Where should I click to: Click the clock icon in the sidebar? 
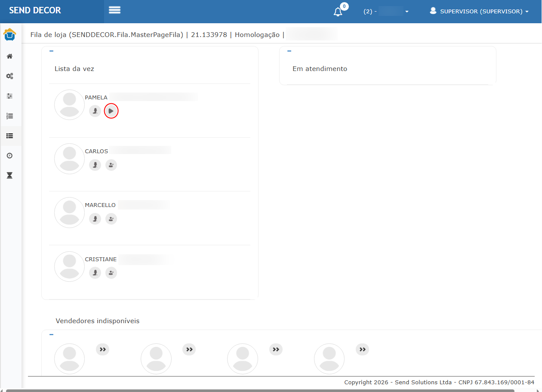pos(9,155)
